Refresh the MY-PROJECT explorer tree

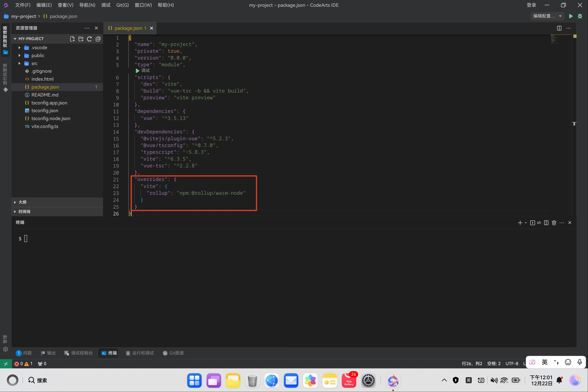89,39
